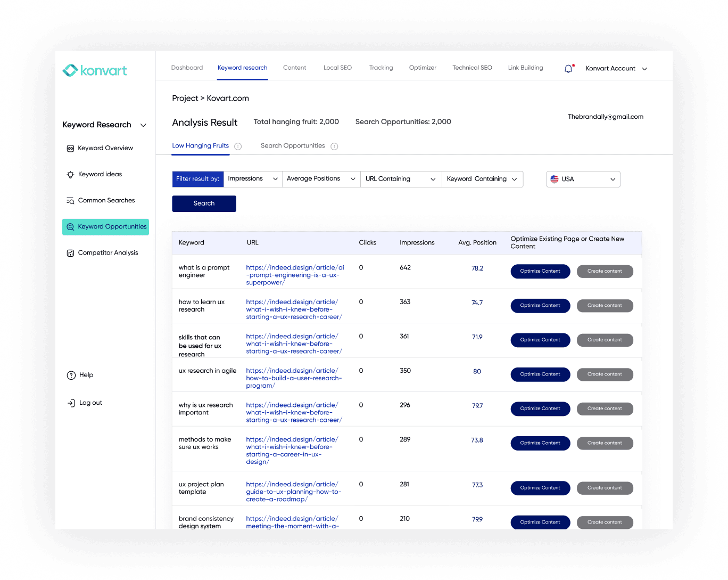Click the Log out icon
728x580 pixels.
[71, 403]
